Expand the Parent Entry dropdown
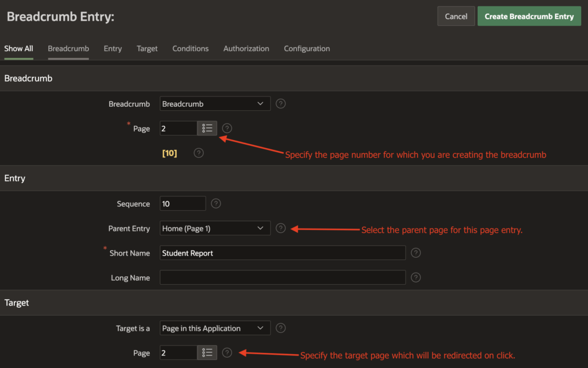This screenshot has height=368, width=588. click(x=215, y=228)
